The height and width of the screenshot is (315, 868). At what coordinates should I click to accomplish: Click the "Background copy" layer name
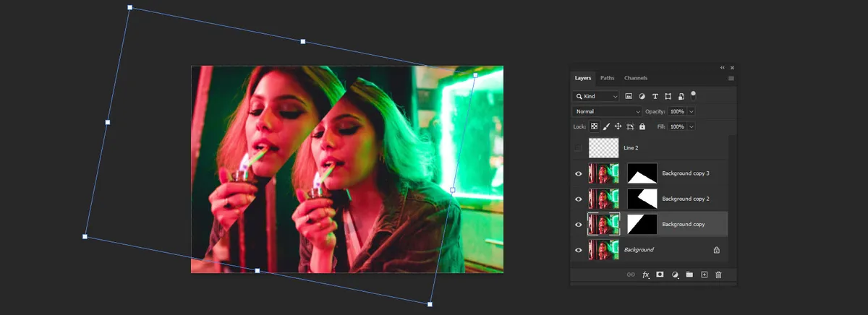pos(684,225)
